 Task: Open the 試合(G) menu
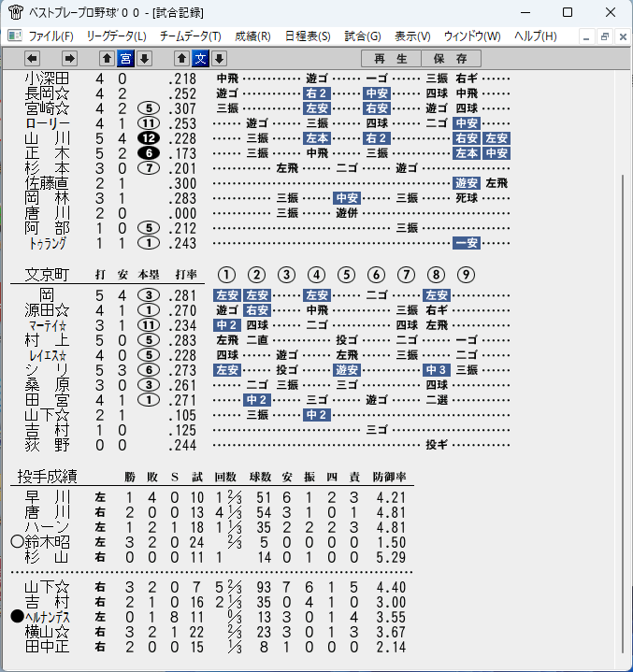[x=363, y=36]
